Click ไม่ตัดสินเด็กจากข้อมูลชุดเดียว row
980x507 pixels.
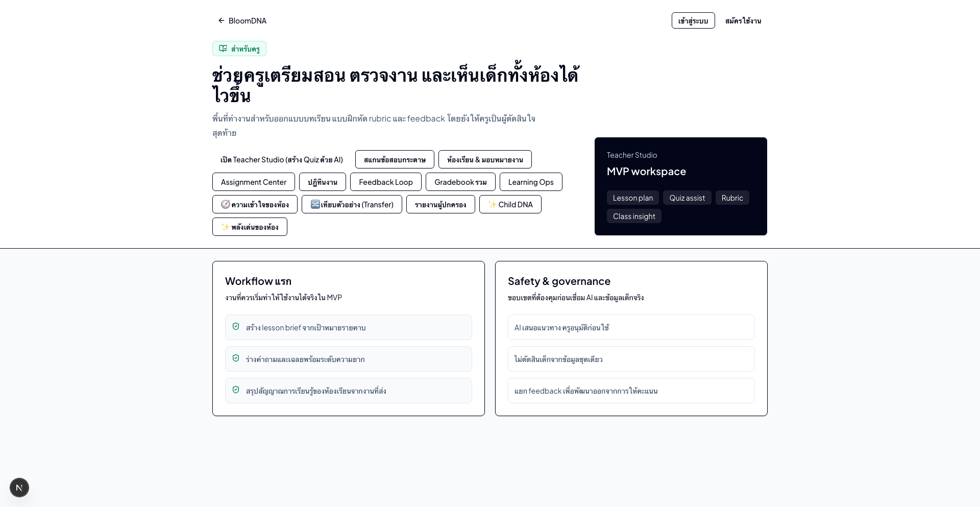click(631, 359)
